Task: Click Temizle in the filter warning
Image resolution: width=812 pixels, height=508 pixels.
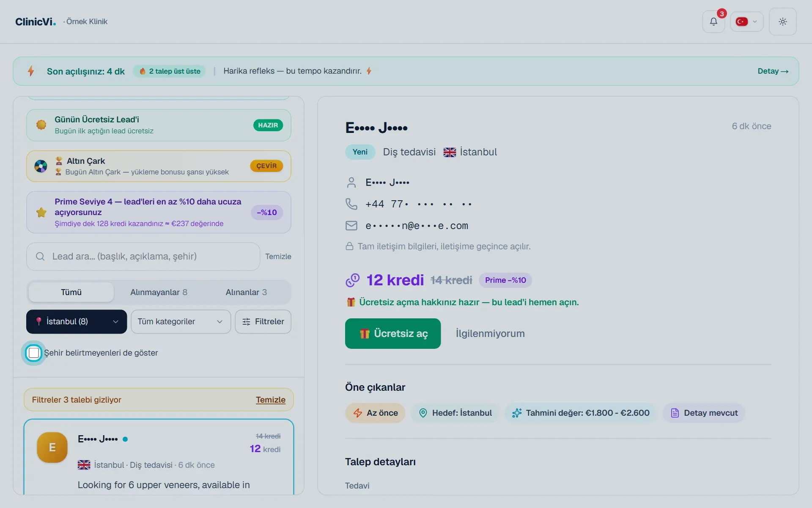Action: coord(271,400)
